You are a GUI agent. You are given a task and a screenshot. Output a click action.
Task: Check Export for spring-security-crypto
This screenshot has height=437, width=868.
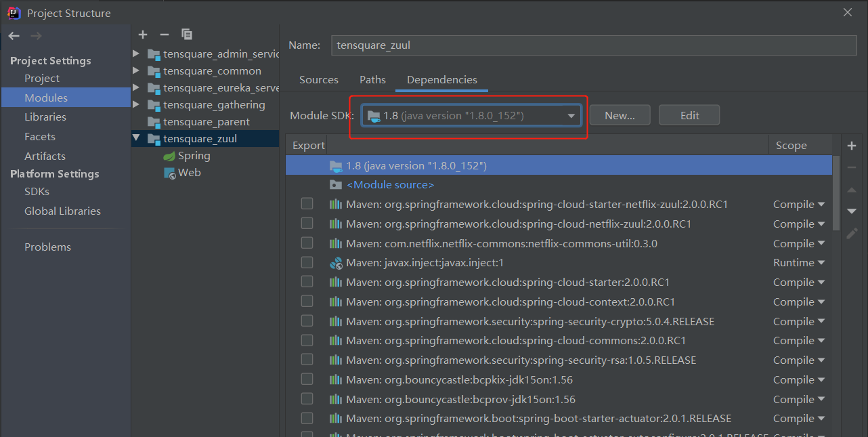(307, 321)
